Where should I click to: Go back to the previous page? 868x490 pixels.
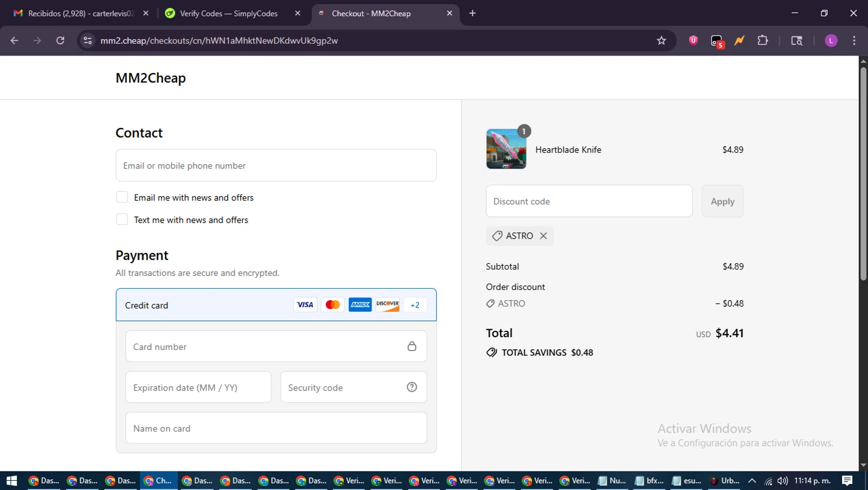[x=14, y=40]
